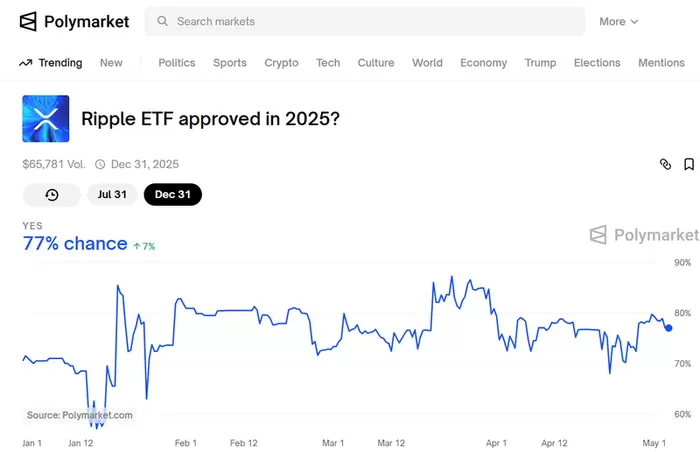This screenshot has height=452, width=700.
Task: Click the search magnifier icon
Action: 162,21
